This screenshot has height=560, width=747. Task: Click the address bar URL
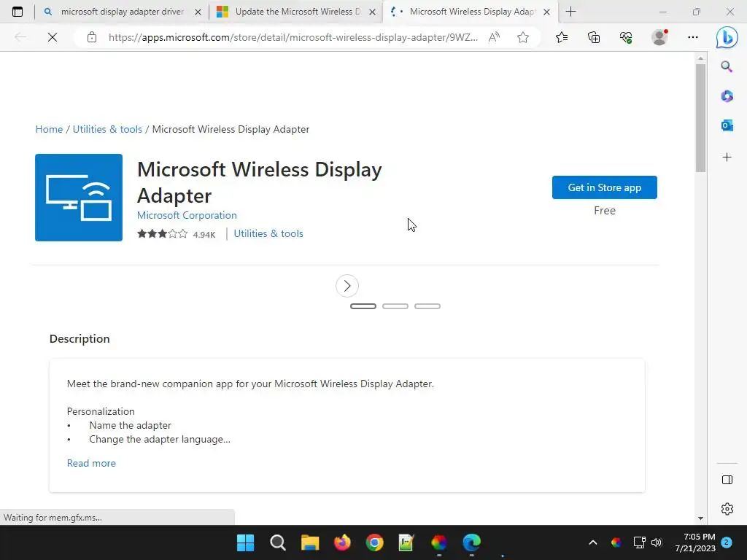tap(293, 38)
